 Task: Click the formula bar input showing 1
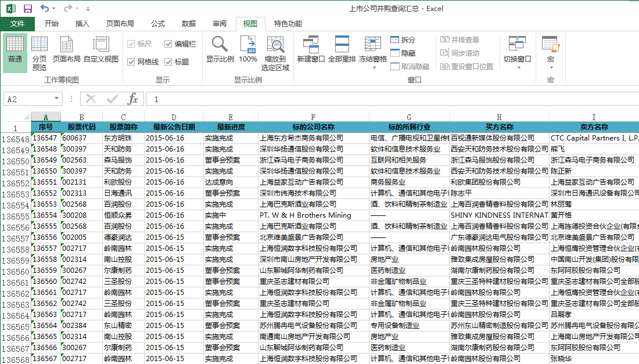[x=393, y=99]
